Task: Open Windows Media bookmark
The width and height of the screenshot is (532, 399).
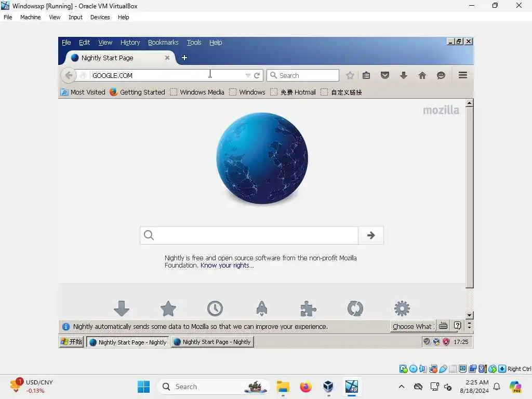Action: click(x=197, y=92)
